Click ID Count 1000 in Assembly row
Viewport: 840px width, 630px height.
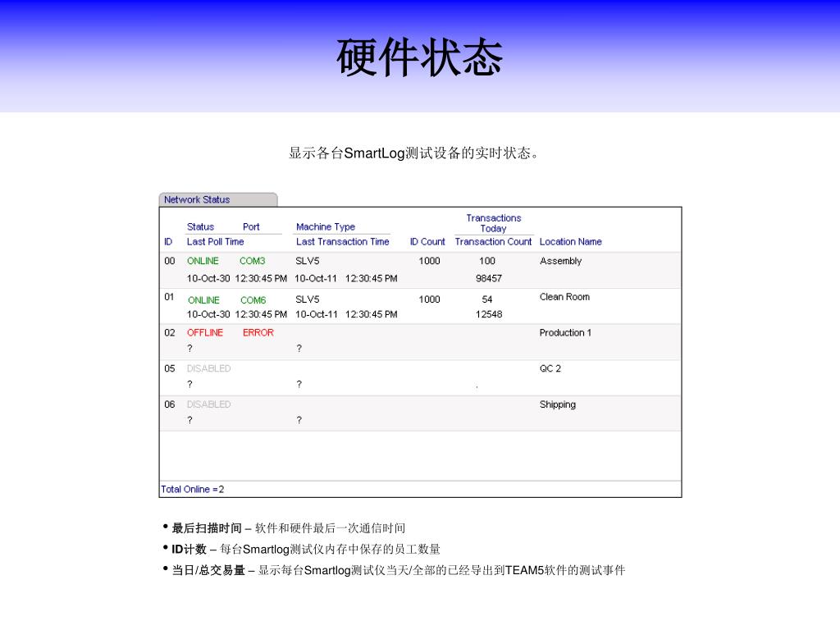click(429, 261)
